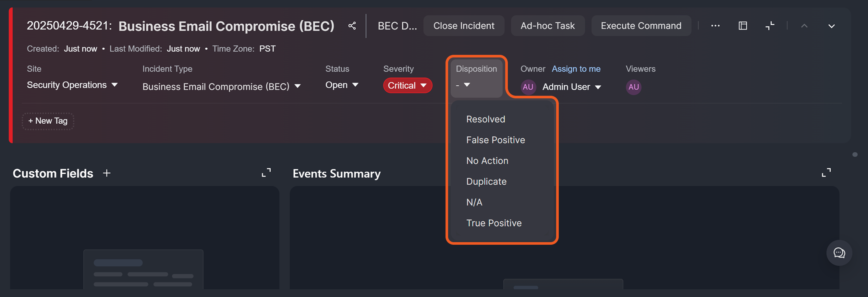Open the chat support bubble
The image size is (868, 297).
(839, 253)
